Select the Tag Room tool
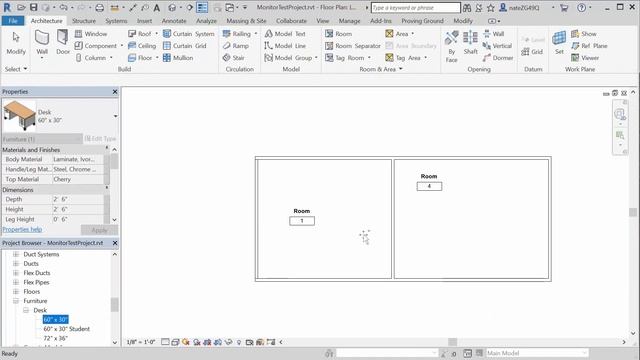 click(344, 58)
